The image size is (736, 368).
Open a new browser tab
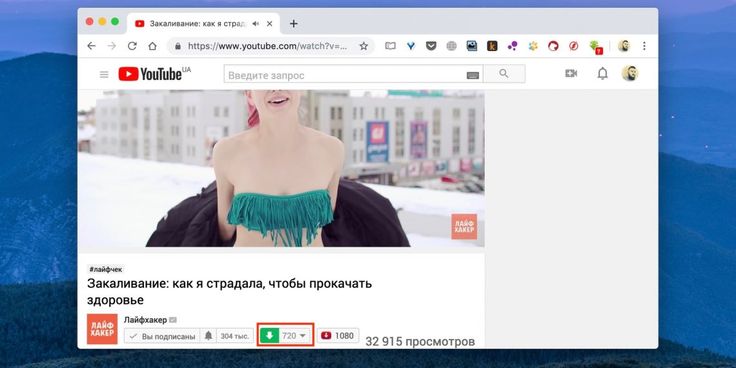[x=293, y=23]
